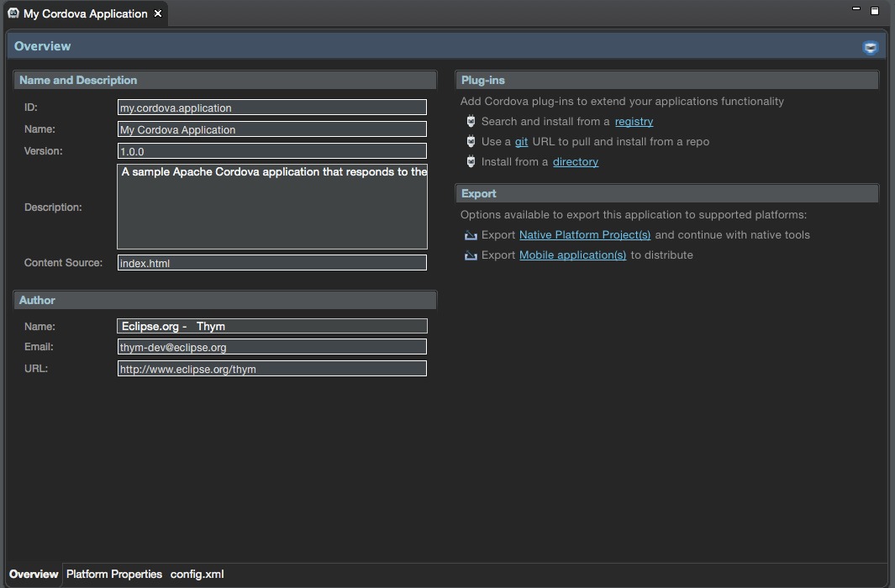
Task: Maximize the editor pane
Action: 875,10
